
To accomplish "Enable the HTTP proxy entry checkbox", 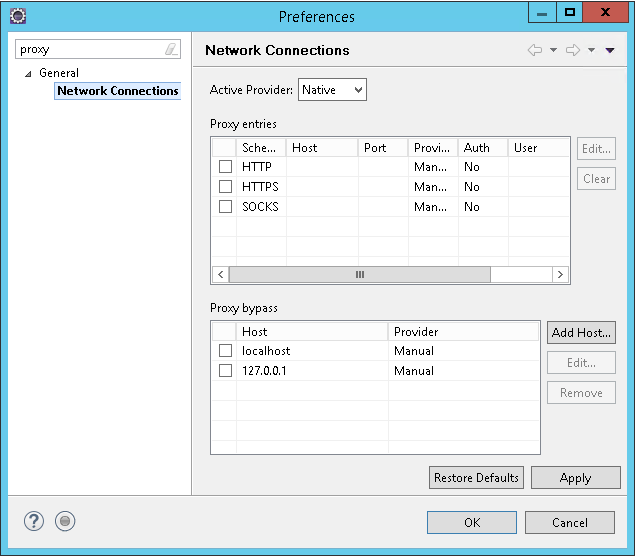I will click(x=225, y=166).
